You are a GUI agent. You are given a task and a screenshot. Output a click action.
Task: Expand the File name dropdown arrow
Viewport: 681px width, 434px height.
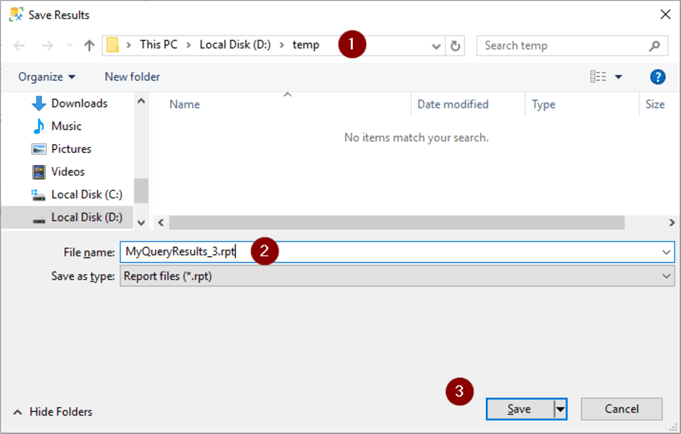pyautogui.click(x=667, y=252)
